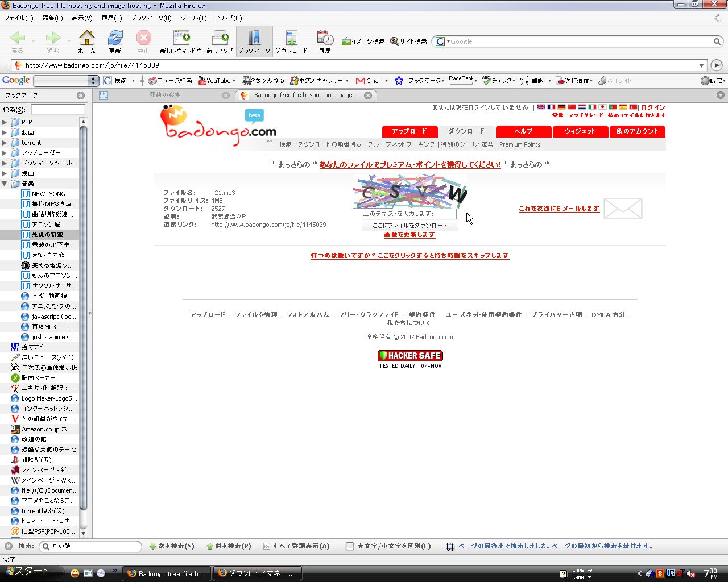Close the find bar

coord(8,546)
